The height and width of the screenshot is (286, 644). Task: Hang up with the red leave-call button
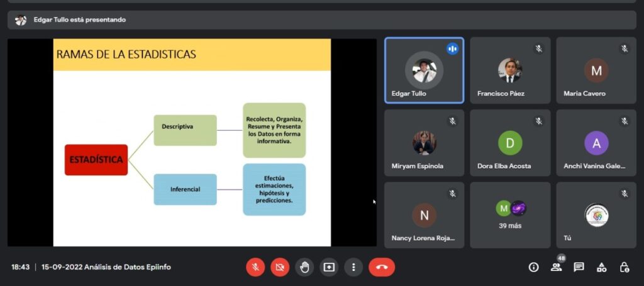point(382,268)
